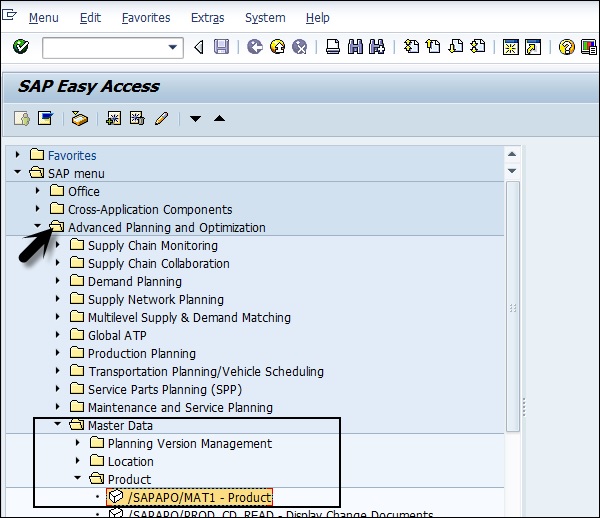The height and width of the screenshot is (518, 600).
Task: Open the command field dropdown arrow
Action: click(x=175, y=47)
